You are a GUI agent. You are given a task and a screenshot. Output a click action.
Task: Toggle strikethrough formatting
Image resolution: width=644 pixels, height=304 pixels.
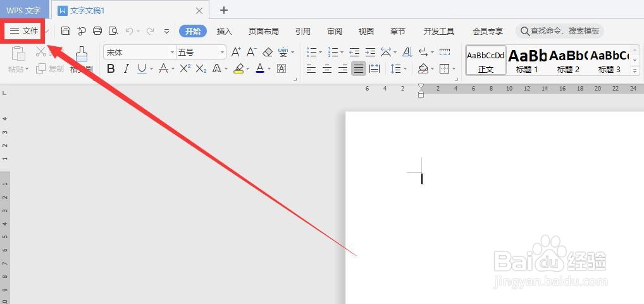point(163,68)
